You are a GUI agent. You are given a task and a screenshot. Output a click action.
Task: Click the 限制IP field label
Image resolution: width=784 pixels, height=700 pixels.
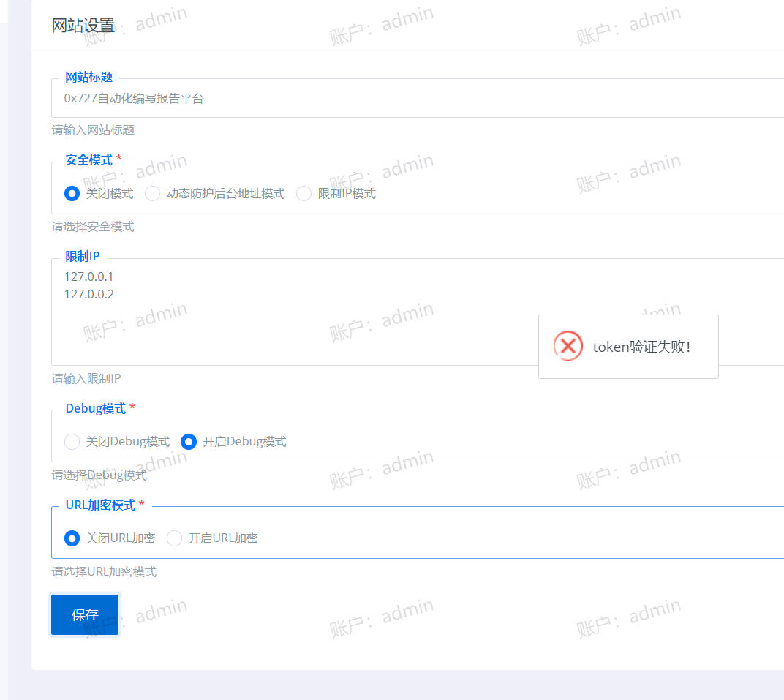82,256
